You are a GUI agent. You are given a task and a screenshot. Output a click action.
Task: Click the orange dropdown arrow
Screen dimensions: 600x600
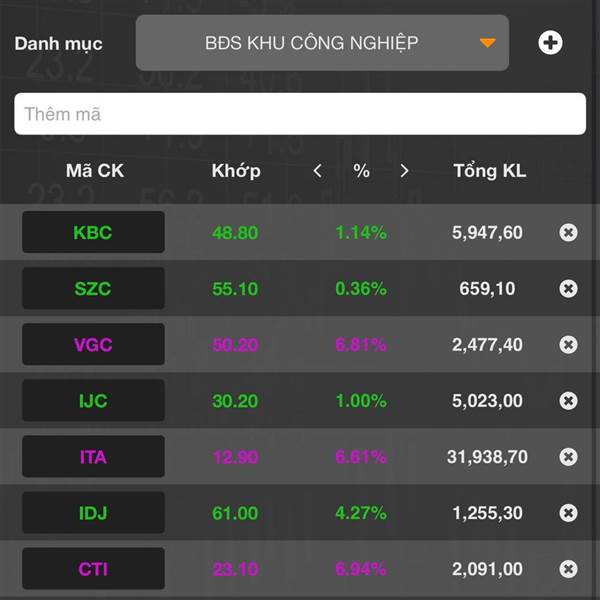pyautogui.click(x=487, y=43)
